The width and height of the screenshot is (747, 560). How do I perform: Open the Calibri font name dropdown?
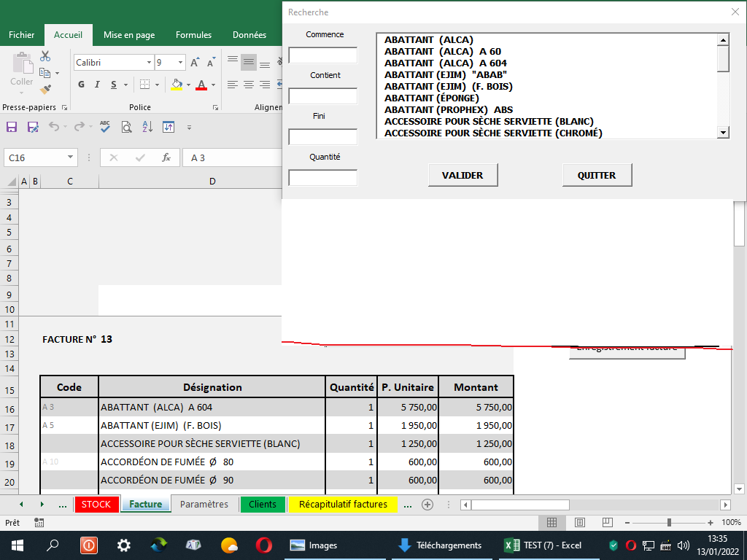coord(150,63)
